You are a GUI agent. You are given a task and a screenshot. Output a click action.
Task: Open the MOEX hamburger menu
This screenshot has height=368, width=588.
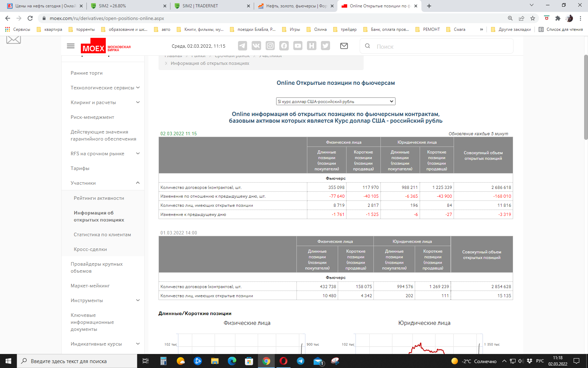71,46
